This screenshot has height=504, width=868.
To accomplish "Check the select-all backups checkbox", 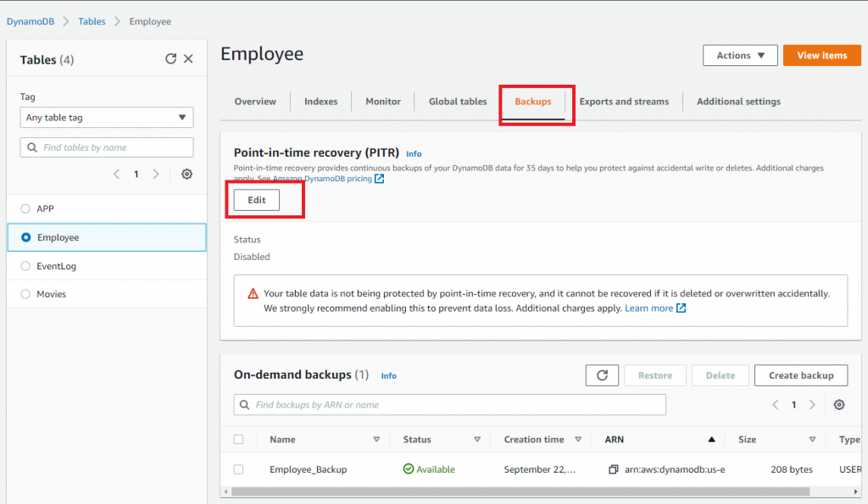I will pyautogui.click(x=238, y=440).
